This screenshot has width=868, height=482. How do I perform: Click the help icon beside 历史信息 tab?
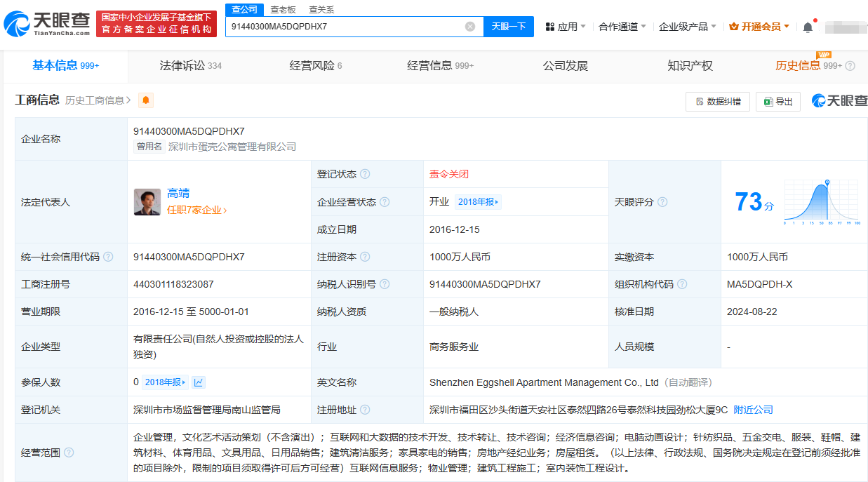(x=850, y=66)
